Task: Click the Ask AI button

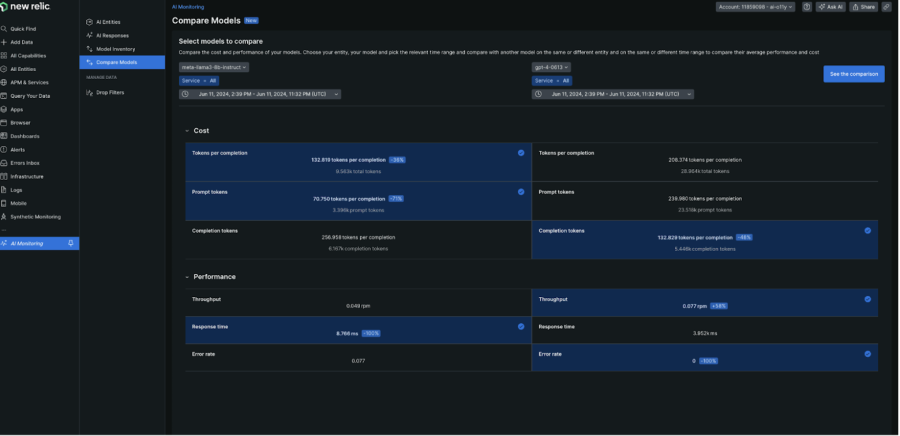Action: click(830, 7)
